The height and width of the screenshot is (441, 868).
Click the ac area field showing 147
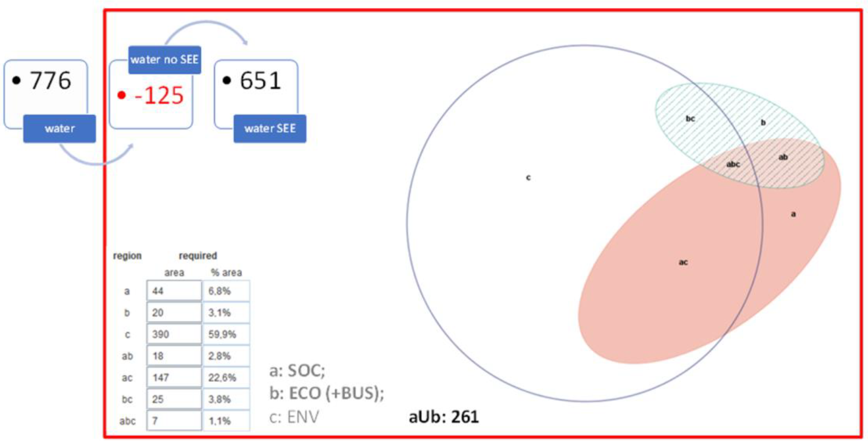pyautogui.click(x=174, y=377)
